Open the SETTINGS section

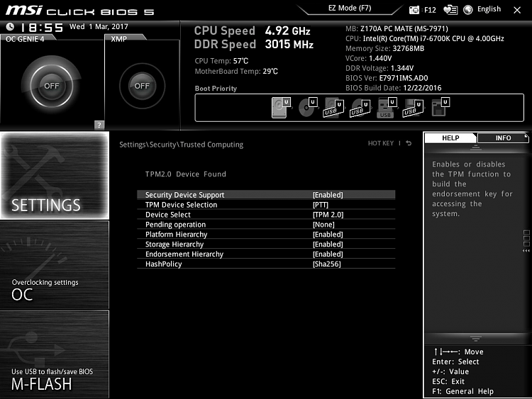[x=55, y=175]
